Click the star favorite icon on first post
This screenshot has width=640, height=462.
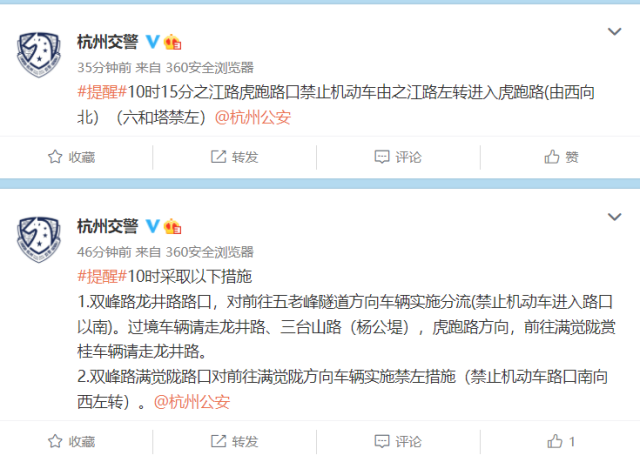(55, 157)
